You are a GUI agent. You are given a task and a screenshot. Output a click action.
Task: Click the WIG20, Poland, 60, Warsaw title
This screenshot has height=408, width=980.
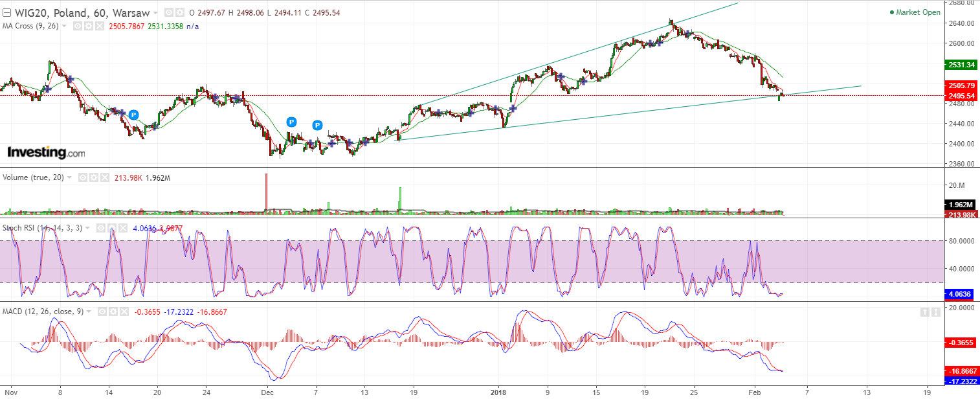(x=82, y=13)
